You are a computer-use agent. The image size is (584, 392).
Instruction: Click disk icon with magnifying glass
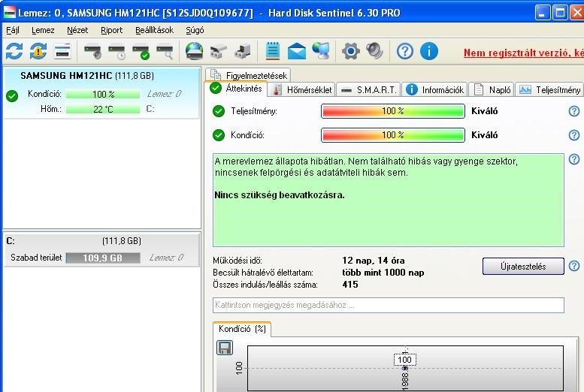(x=165, y=51)
